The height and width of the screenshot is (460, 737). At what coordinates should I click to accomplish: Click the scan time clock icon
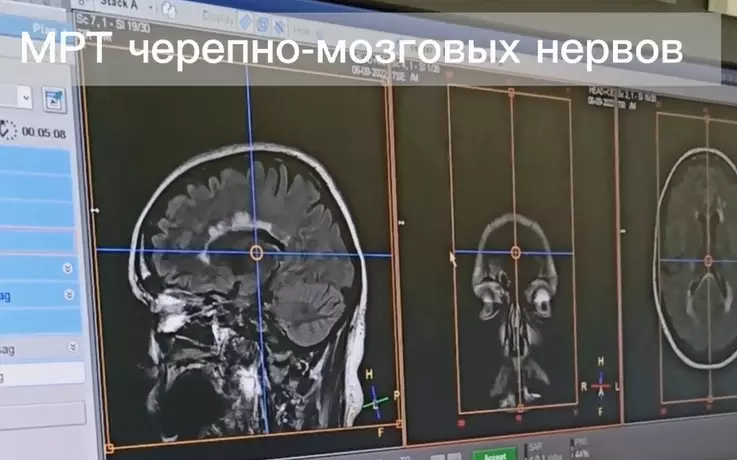point(8,130)
